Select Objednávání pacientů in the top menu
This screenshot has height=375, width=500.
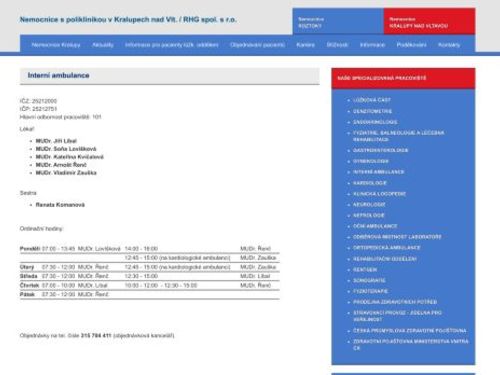point(257,45)
